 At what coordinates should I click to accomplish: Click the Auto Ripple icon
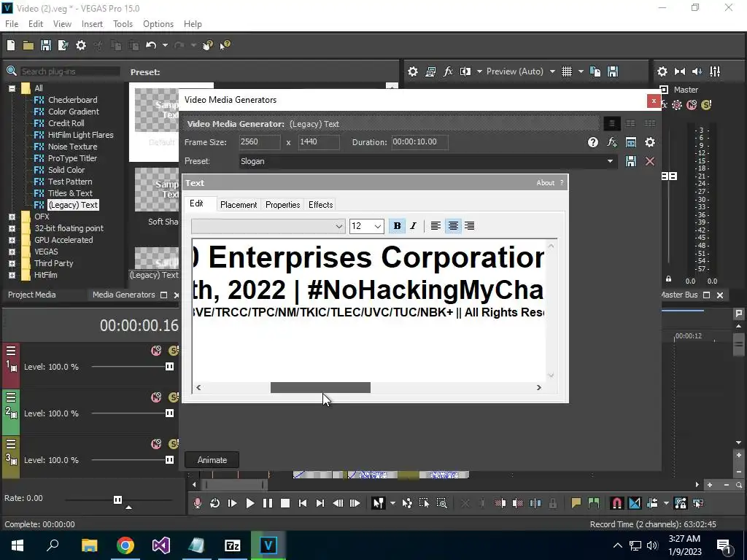tap(652, 503)
